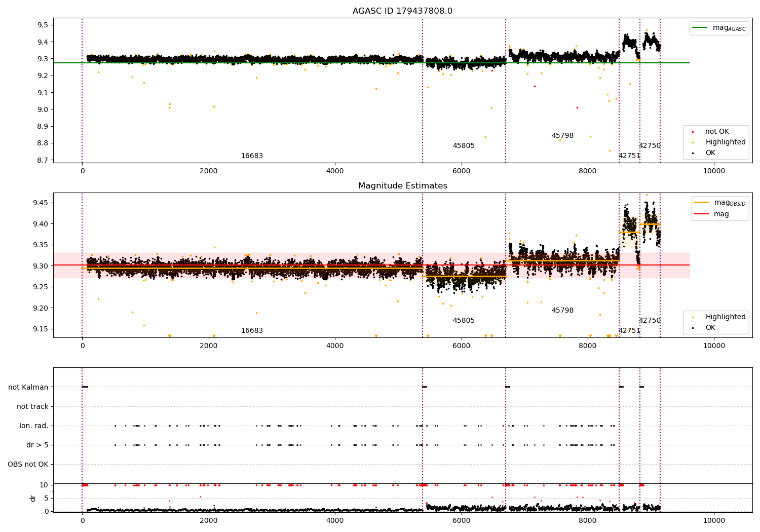The width and height of the screenshot is (760, 532).
Task: Click obsid label 45805 in Magnitude Estimates plot
Action: tap(464, 320)
